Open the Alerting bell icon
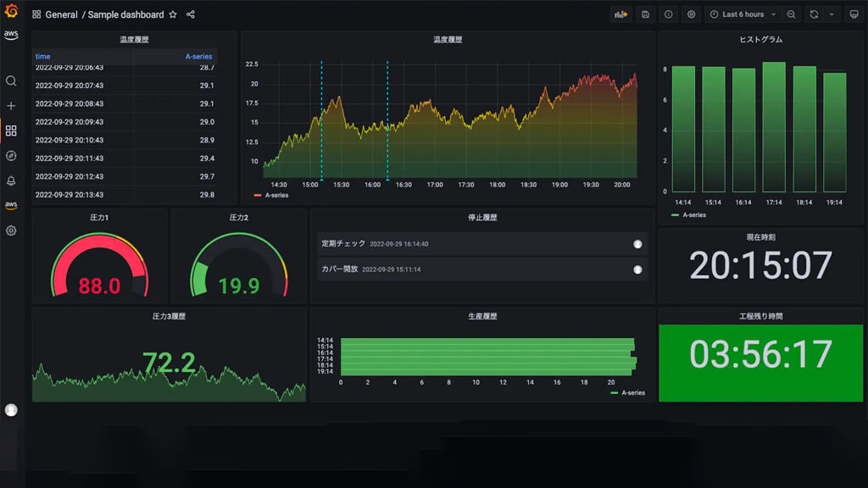The image size is (868, 488). (x=11, y=181)
